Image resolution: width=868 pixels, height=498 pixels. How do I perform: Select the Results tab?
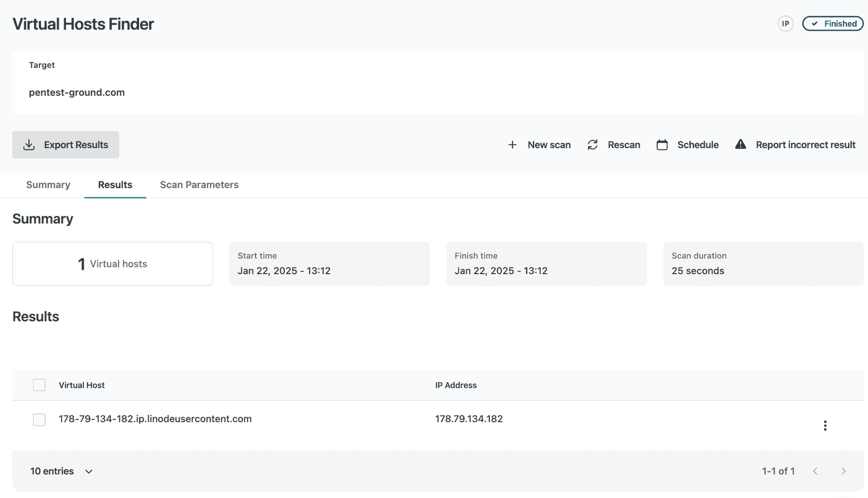[x=115, y=185]
